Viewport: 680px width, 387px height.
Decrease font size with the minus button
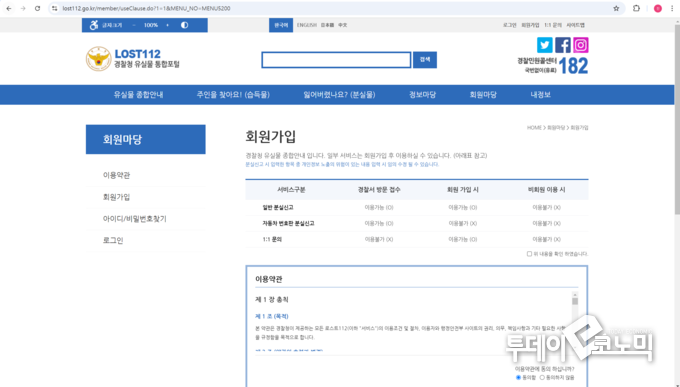134,25
